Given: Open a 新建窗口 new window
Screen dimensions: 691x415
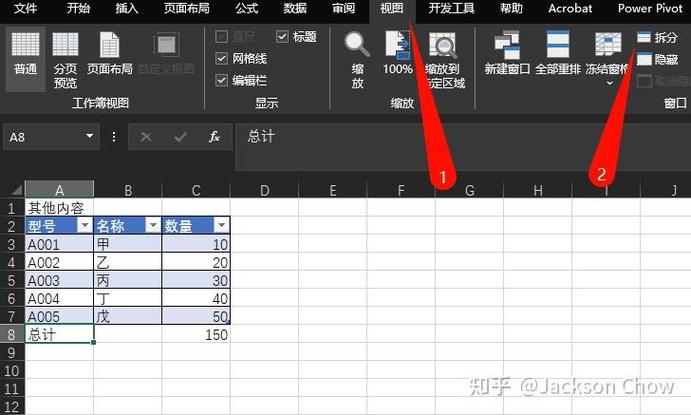Looking at the screenshot, I should coord(507,53).
